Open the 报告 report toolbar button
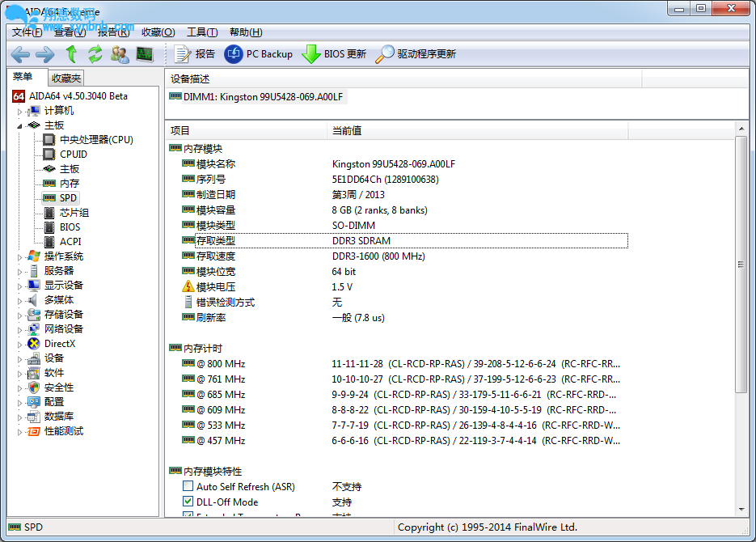Viewport: 756px width, 542px height. click(x=194, y=54)
